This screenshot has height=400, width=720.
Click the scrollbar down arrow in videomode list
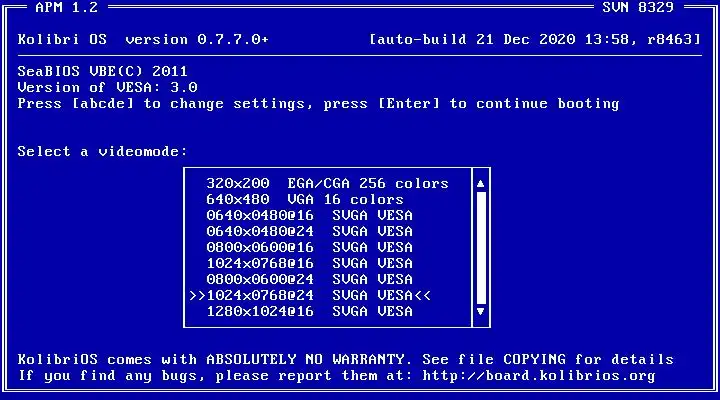click(x=481, y=311)
